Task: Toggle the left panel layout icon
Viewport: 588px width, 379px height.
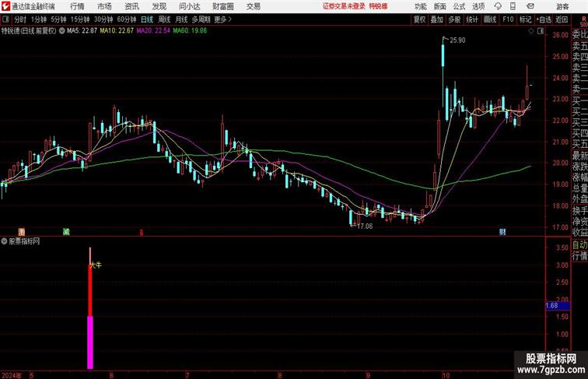Action: [5, 19]
